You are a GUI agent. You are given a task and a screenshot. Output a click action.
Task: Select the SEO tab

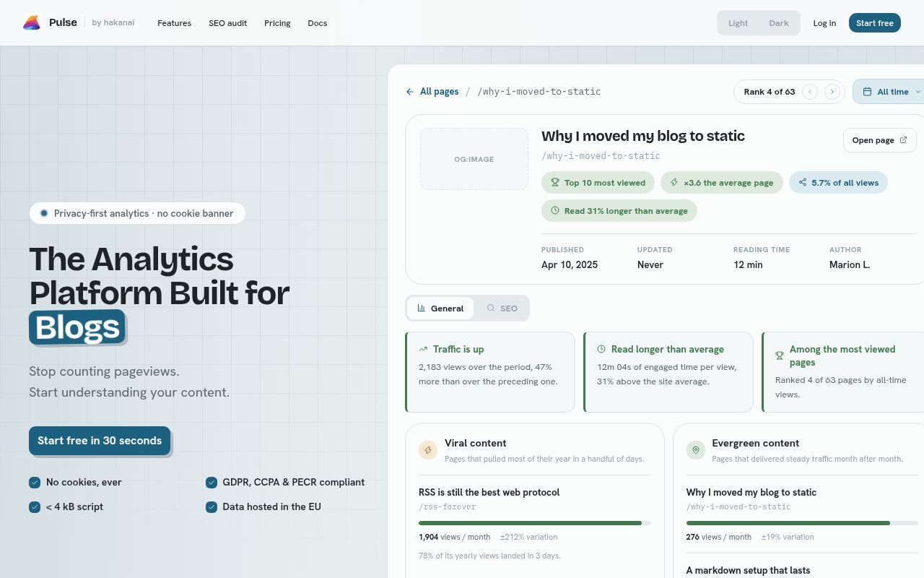502,308
